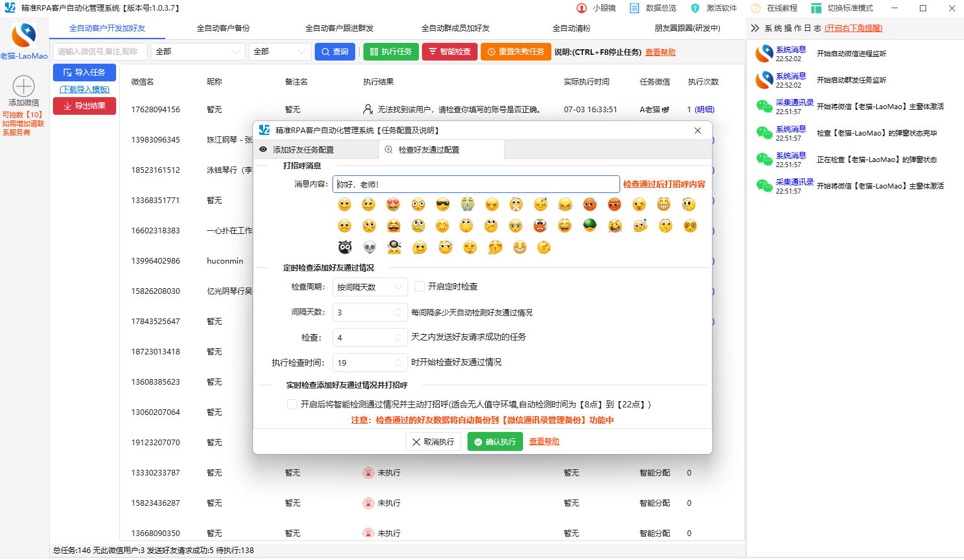Open 查看帮助 link beside CTRL+F8 hint
The image size is (964, 560).
[661, 52]
